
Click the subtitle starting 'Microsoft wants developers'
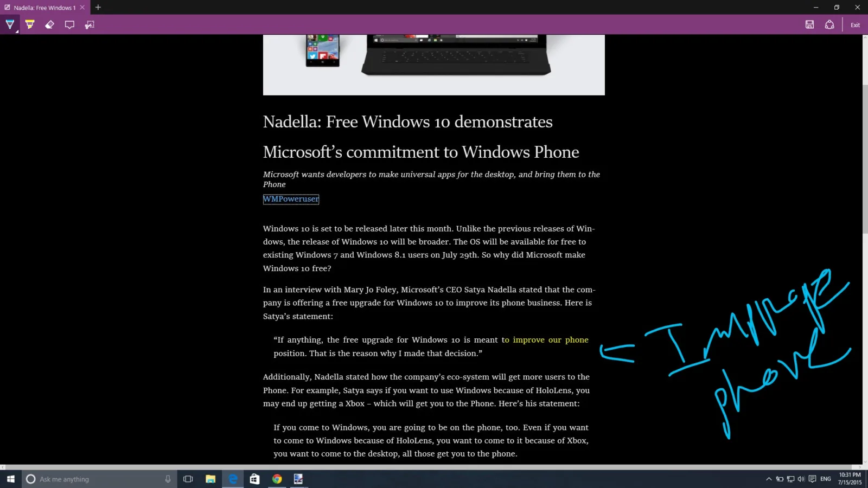(431, 179)
